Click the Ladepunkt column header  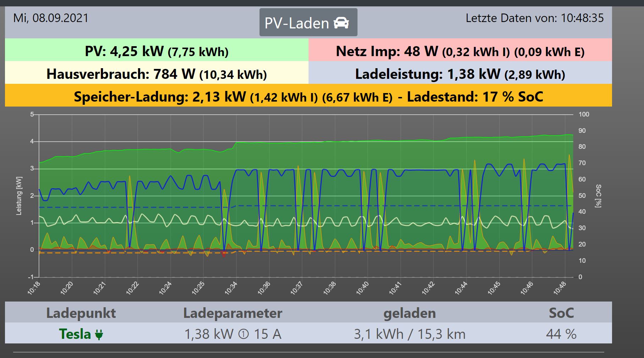pos(81,313)
